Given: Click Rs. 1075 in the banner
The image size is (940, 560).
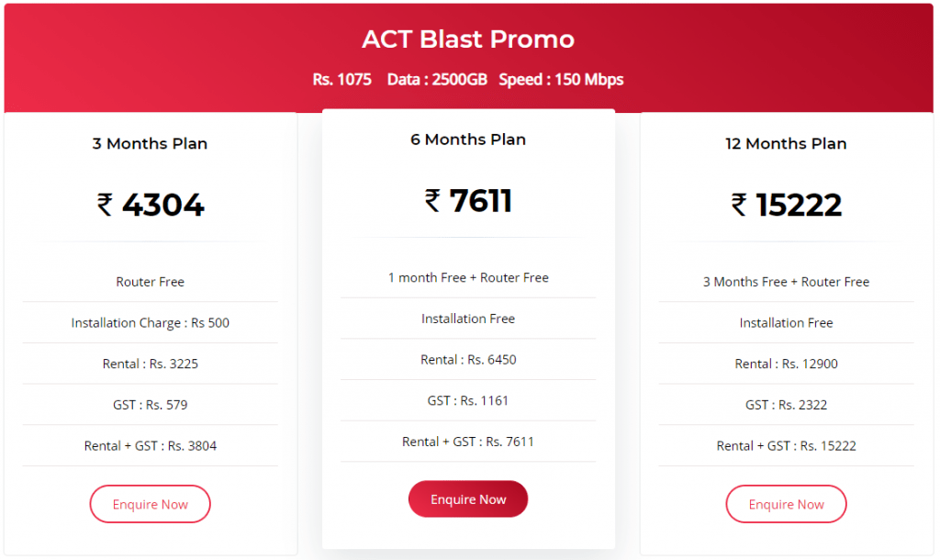Looking at the screenshot, I should pyautogui.click(x=341, y=79).
